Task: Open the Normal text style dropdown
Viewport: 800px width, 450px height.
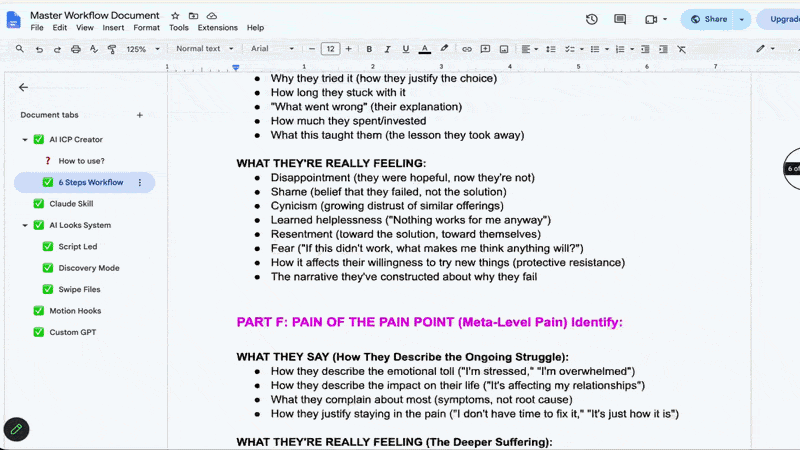Action: coord(205,48)
